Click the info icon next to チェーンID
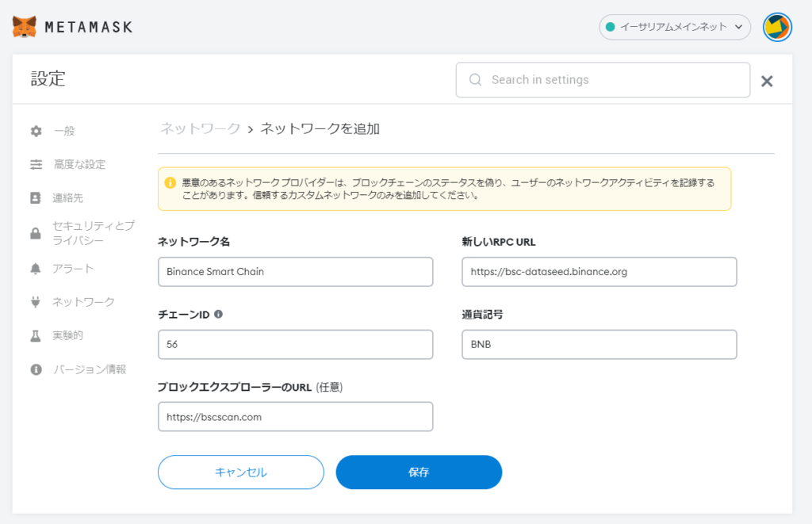812x524 pixels. pos(219,314)
